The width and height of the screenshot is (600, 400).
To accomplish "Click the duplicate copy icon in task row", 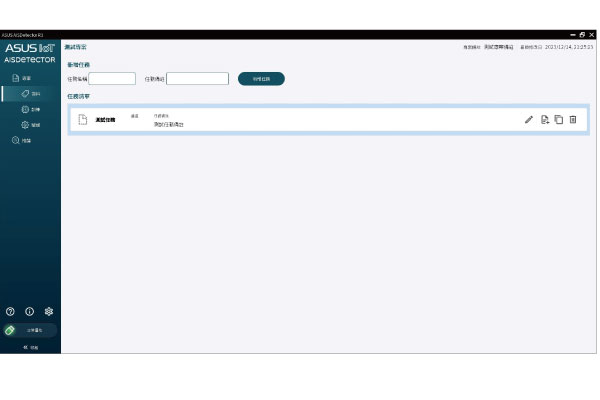I will coord(559,120).
